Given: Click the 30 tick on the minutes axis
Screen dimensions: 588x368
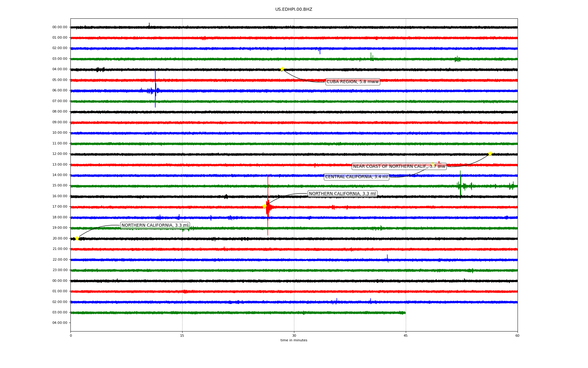Looking at the screenshot, I should 294,335.
